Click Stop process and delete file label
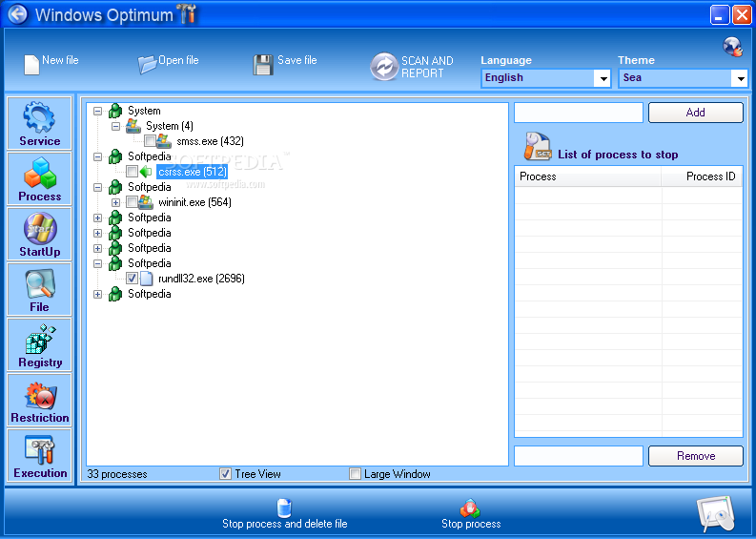756x539 pixels. coord(284,524)
